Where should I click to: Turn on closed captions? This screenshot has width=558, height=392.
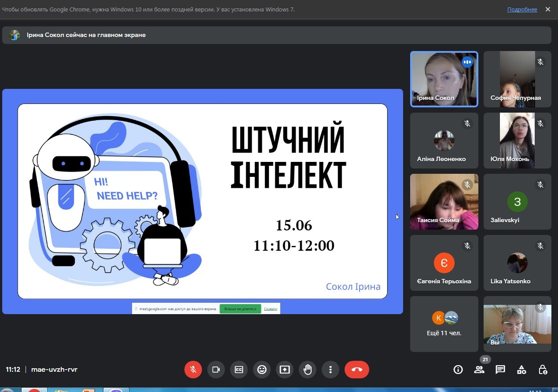[239, 370]
